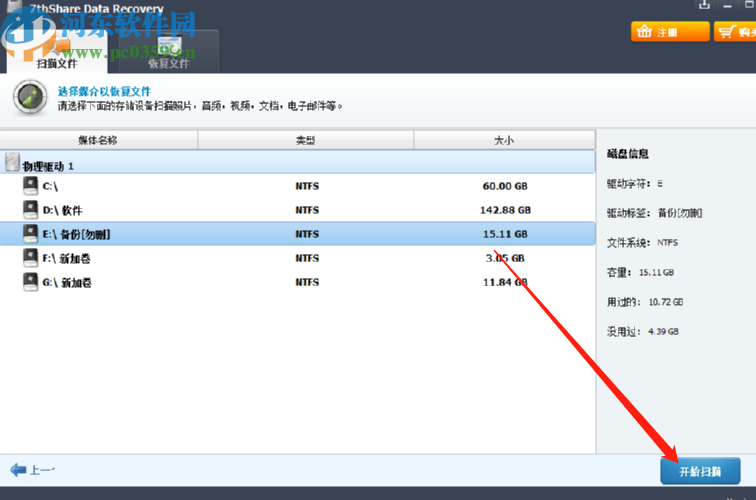Sort by the 大小 column header
This screenshot has width=756, height=500.
click(504, 140)
